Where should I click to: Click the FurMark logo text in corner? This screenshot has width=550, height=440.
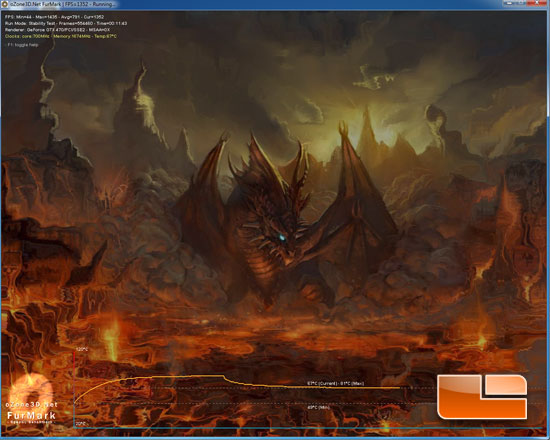coord(31,416)
